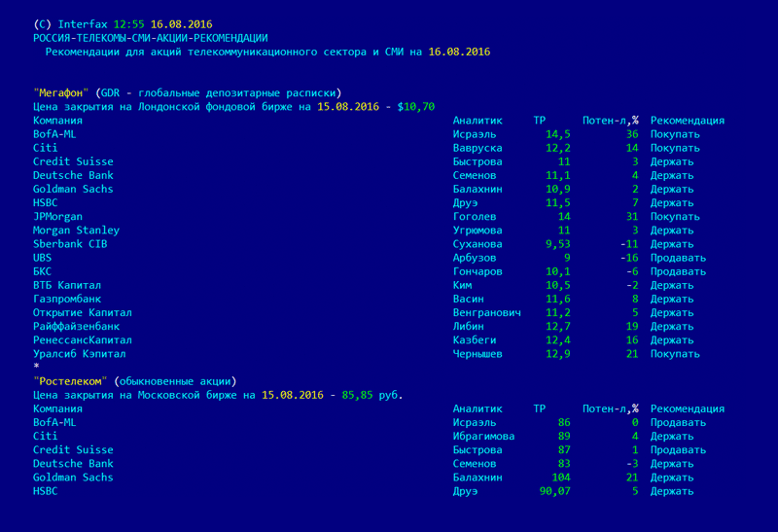Click Citi in the Мегафон table
This screenshot has height=532, width=778.
pyautogui.click(x=45, y=148)
